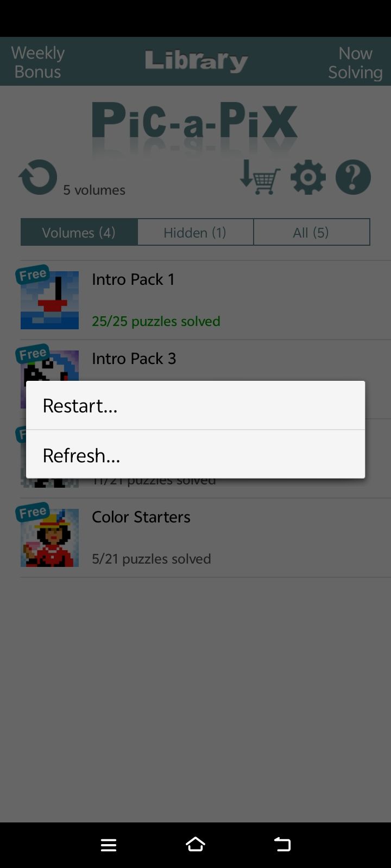
Task: Open the shopping cart download store
Action: click(260, 177)
